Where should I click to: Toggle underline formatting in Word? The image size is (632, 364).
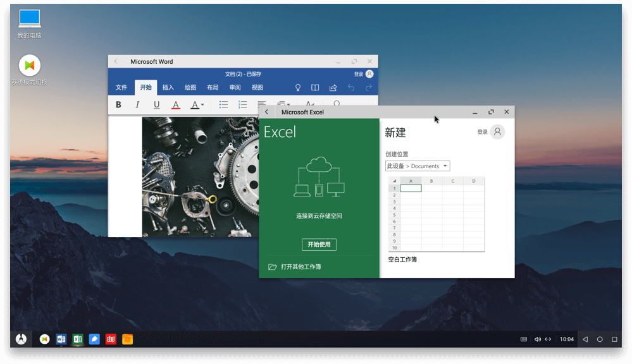click(x=156, y=105)
